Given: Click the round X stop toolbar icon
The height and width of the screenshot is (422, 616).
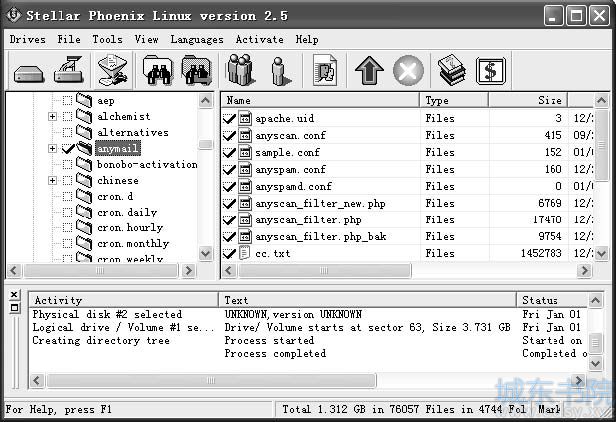Looking at the screenshot, I should 409,71.
